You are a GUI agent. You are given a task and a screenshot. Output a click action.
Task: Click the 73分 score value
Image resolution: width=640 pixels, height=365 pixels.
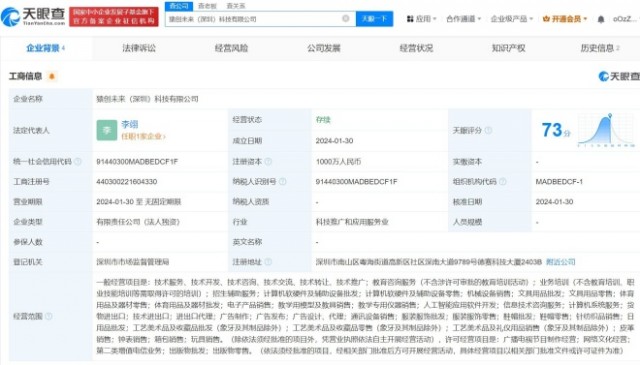click(556, 130)
